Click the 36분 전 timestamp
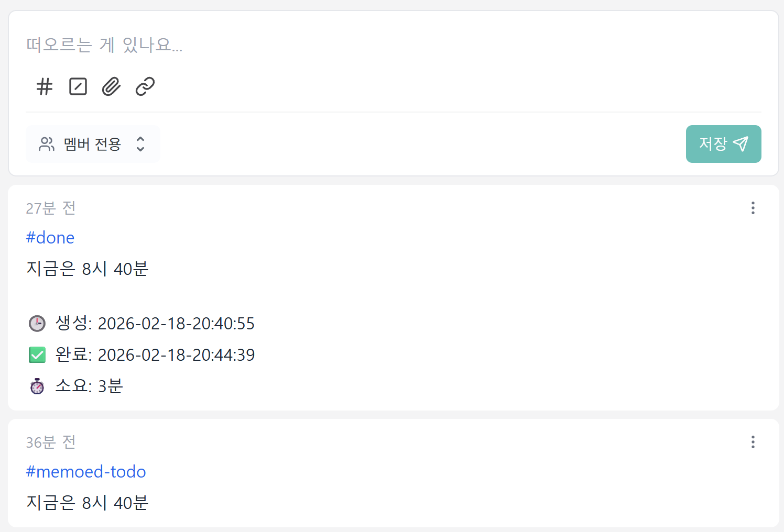784x532 pixels. coord(51,442)
